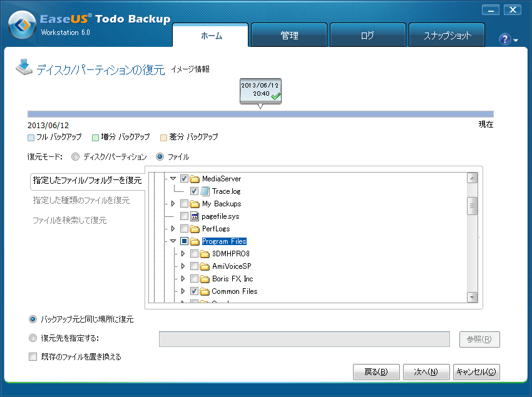532x397 pixels.
Task: Select ディスク/パーティション restore mode radio
Action: pyautogui.click(x=75, y=157)
